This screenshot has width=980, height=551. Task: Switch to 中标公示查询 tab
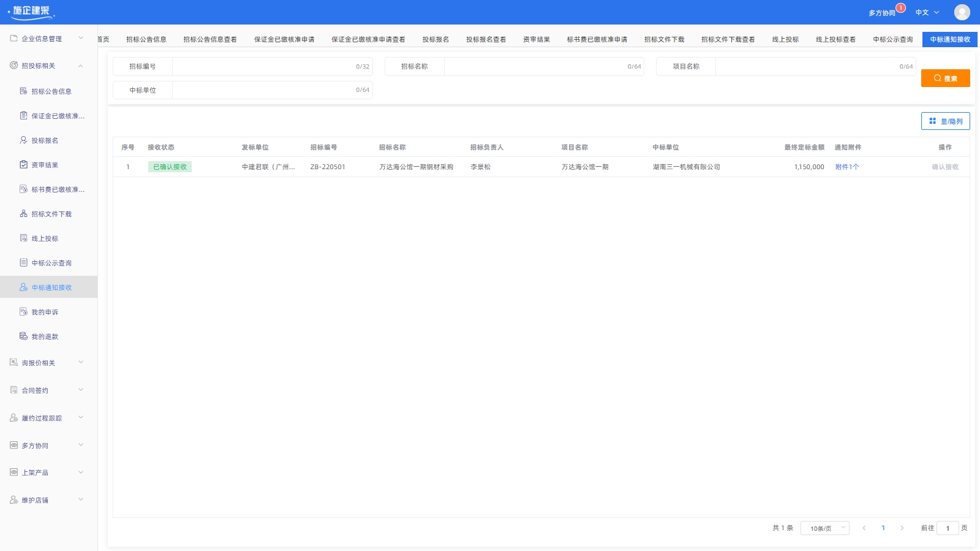pos(893,39)
